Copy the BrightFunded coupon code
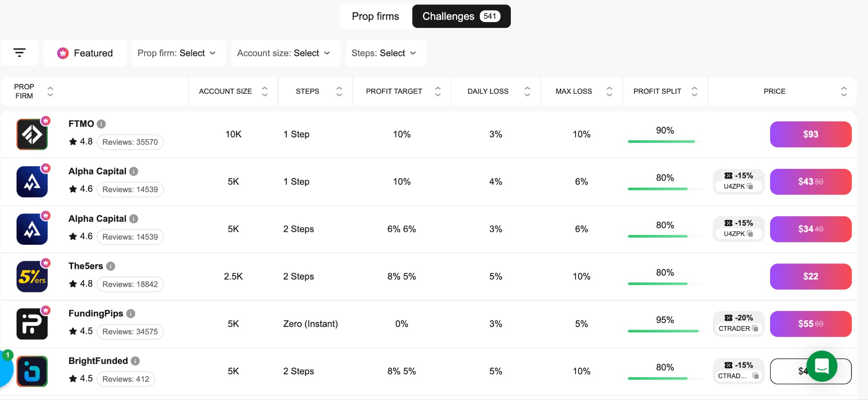Screen dimensions: 868x400 [x=755, y=376]
